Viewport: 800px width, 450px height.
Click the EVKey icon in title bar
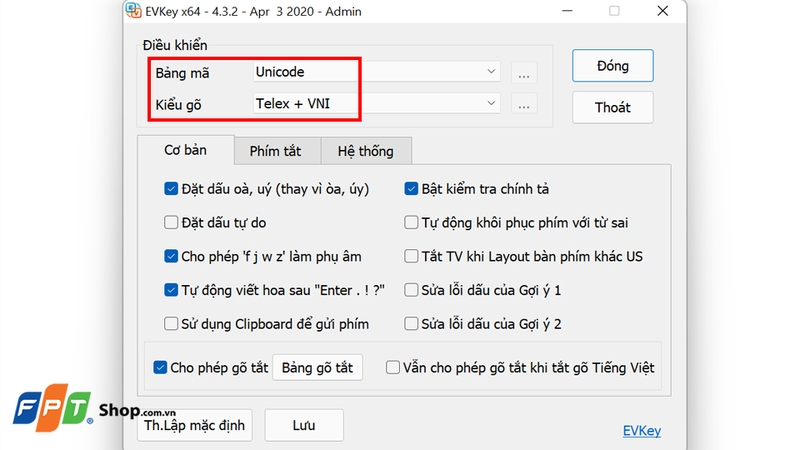pyautogui.click(x=133, y=11)
